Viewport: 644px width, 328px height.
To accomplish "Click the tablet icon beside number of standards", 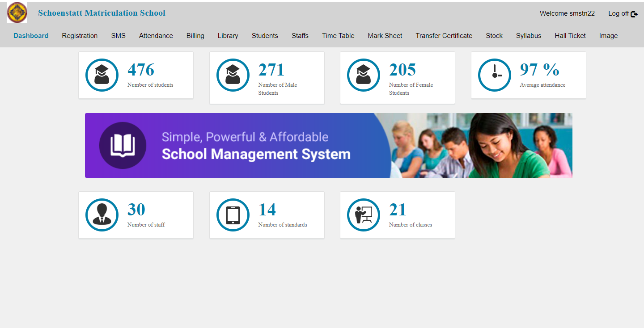I will point(233,215).
